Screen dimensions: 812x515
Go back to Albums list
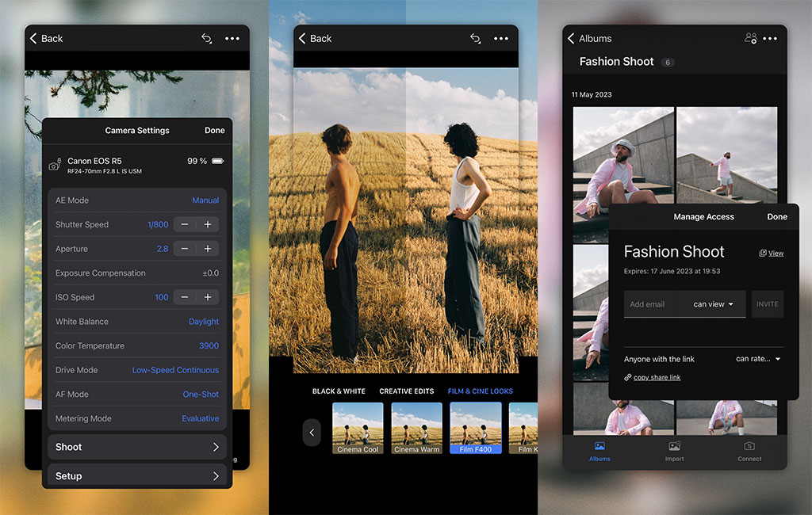589,38
